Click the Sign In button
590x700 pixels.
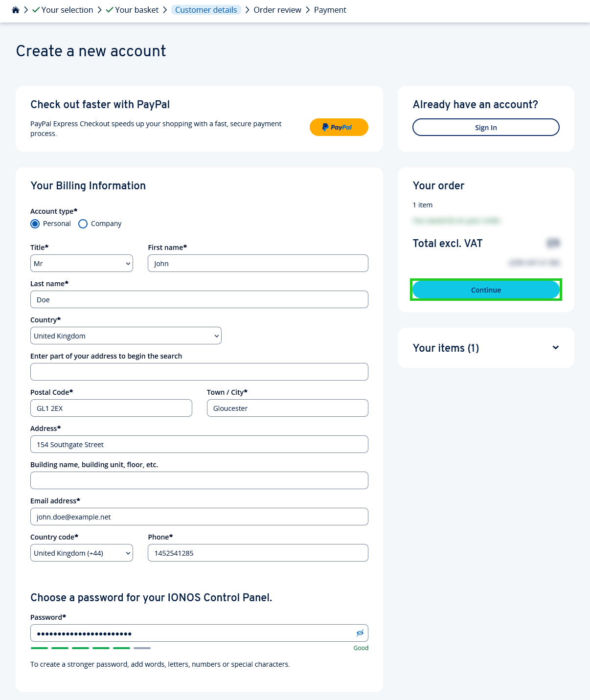point(486,127)
